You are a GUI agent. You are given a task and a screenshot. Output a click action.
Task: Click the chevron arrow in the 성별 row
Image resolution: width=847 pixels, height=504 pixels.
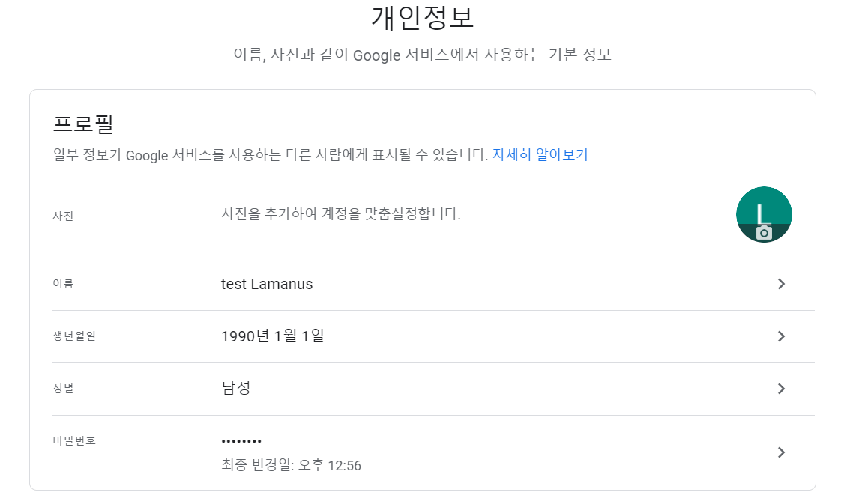point(781,389)
